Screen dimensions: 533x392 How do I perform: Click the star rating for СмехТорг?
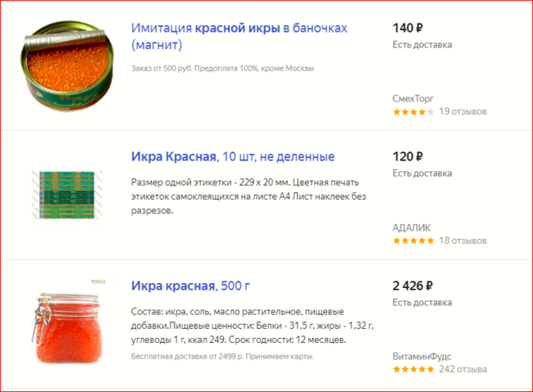[412, 112]
